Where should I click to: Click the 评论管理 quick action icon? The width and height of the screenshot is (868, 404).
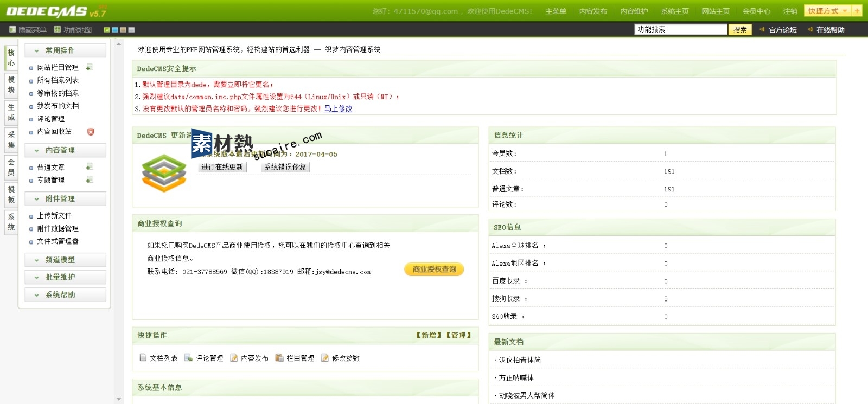188,358
